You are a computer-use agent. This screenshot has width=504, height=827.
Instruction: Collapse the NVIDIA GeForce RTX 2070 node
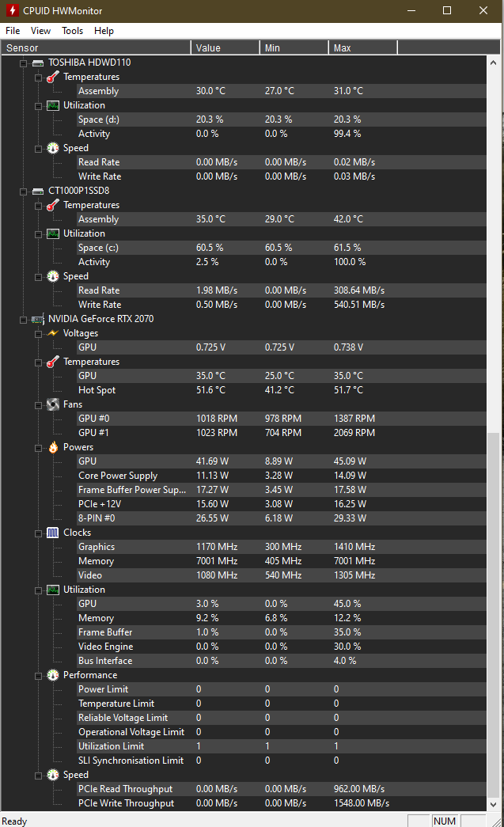pyautogui.click(x=23, y=320)
